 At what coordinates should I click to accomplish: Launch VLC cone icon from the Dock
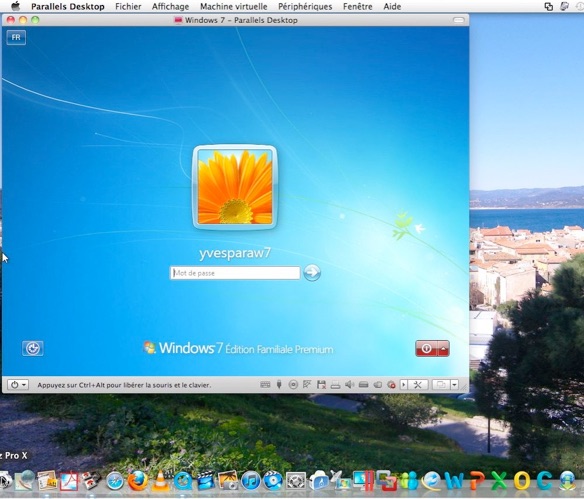160,480
